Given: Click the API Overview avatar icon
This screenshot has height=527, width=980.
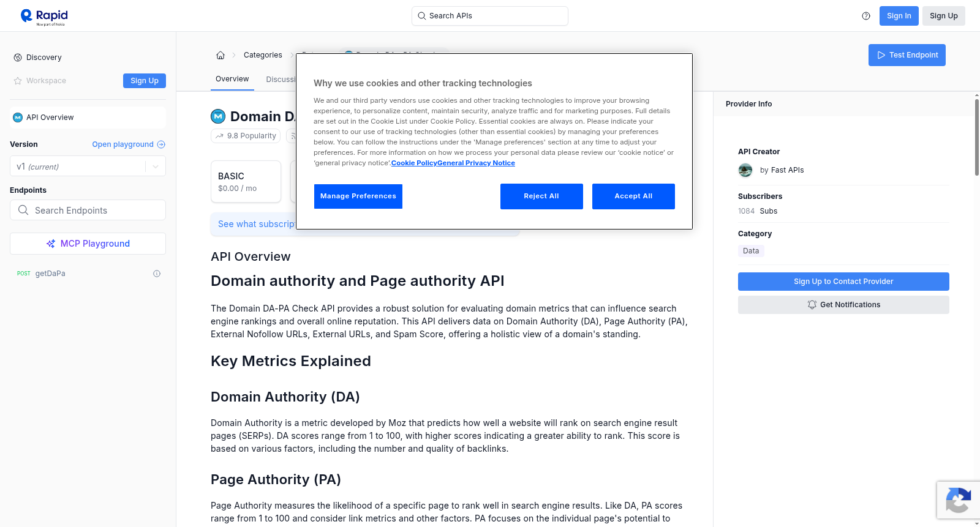Looking at the screenshot, I should point(18,118).
